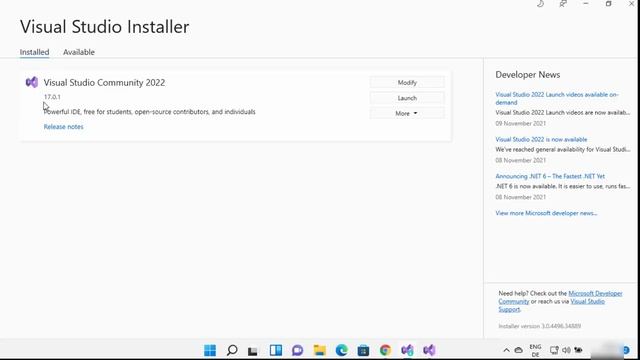The image size is (640, 360).
Task: Open the feedback icon in title bar
Action: 563,4
